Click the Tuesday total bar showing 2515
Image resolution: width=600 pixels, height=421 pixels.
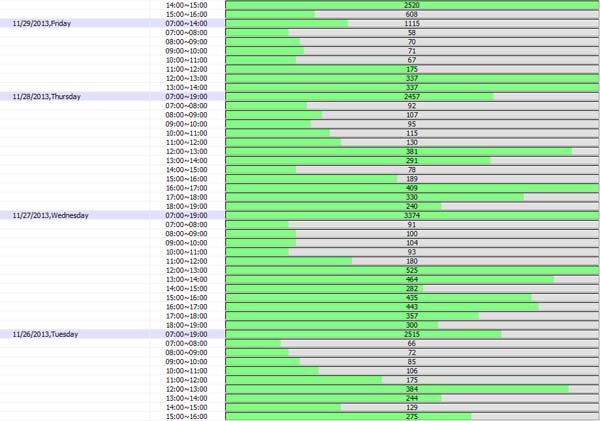411,334
